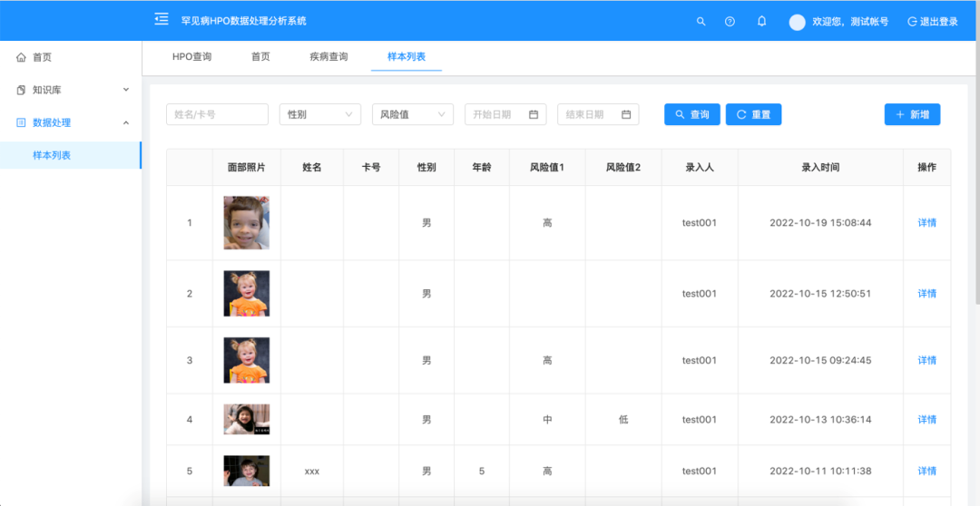
Task: Click timestamp 2022-10-13 10:36:14
Action: tap(820, 419)
